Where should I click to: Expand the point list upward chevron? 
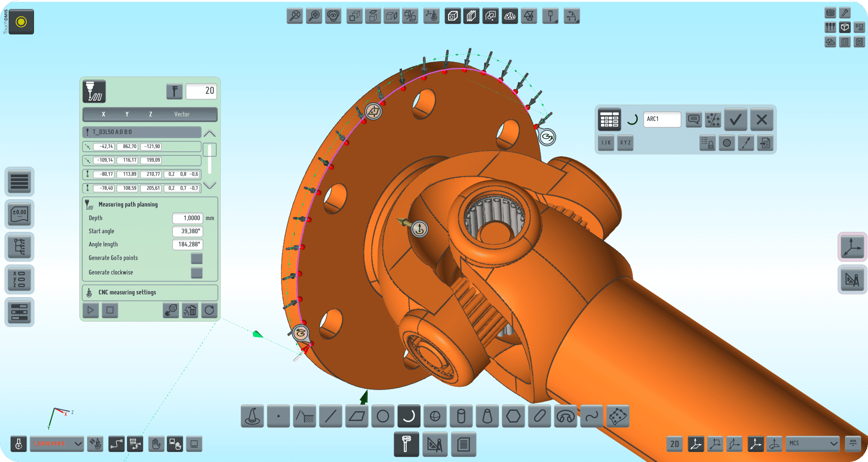tap(209, 134)
